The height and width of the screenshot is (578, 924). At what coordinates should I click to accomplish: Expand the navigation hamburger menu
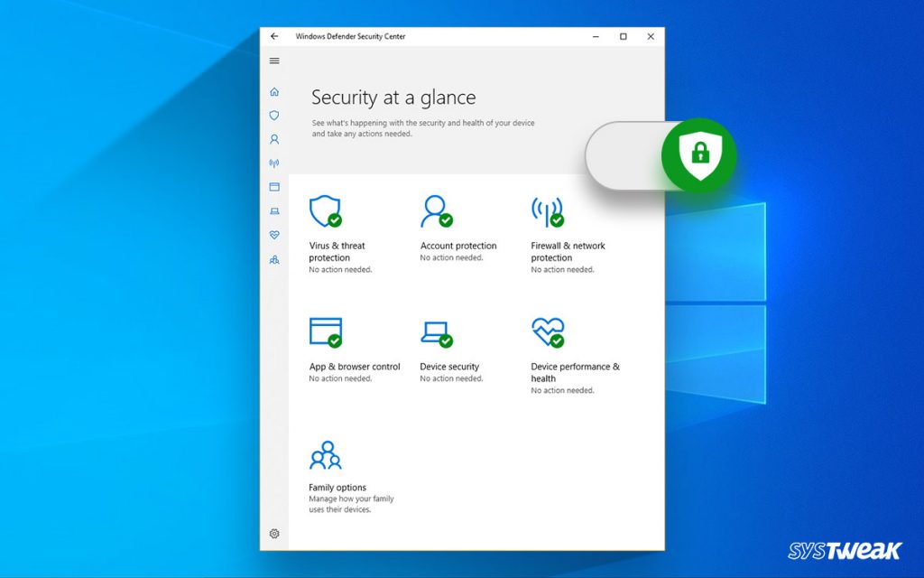pos(274,61)
